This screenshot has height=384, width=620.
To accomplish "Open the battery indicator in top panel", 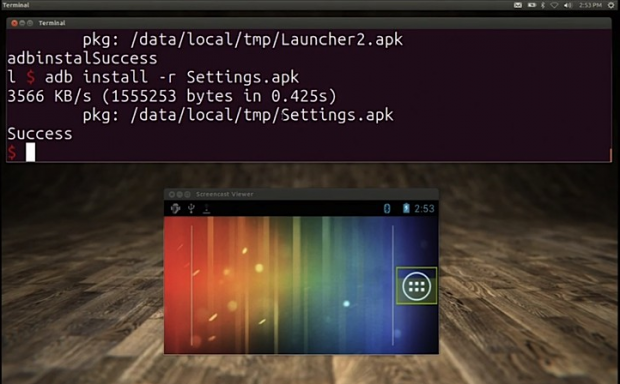I will (532, 5).
